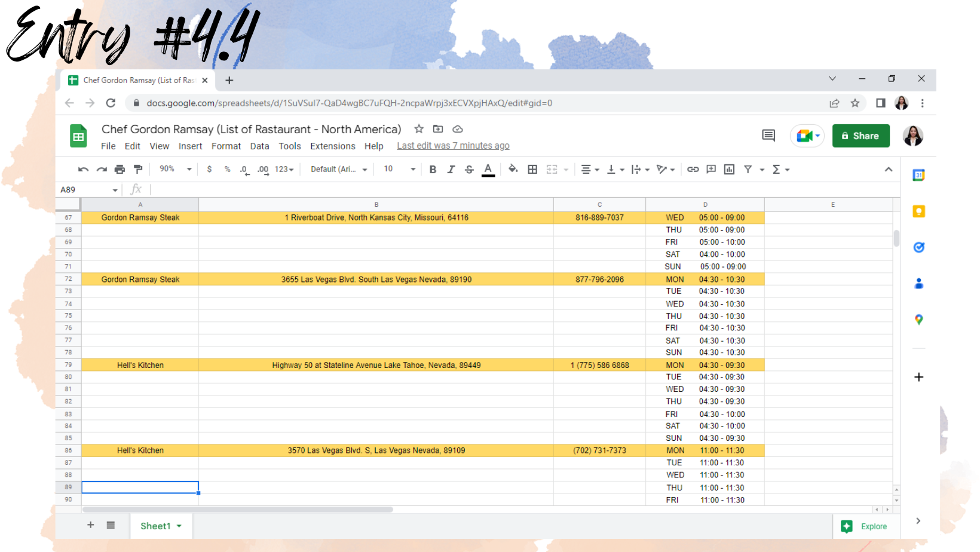
Task: Open Contacts side panel
Action: 919,284
